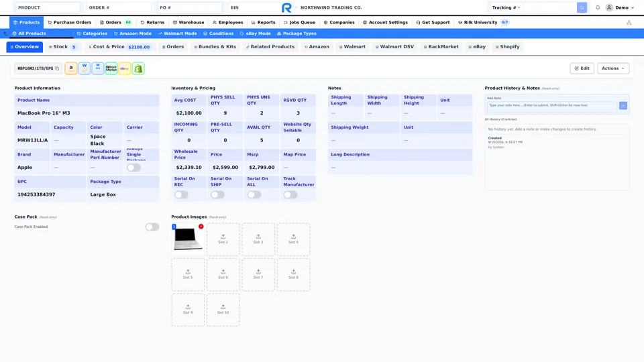This screenshot has width=644, height=362.
Task: Open Package Types in the blue submenu
Action: point(297,34)
